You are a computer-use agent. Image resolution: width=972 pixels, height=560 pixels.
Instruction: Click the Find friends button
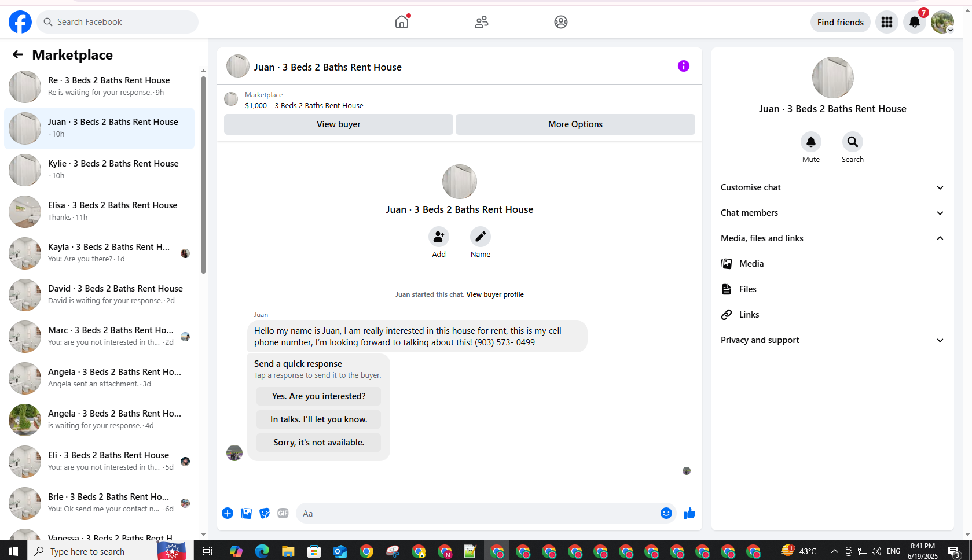[840, 22]
